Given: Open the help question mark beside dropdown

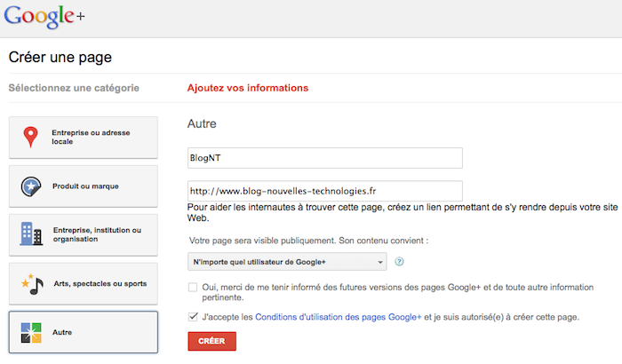Looking at the screenshot, I should (400, 262).
